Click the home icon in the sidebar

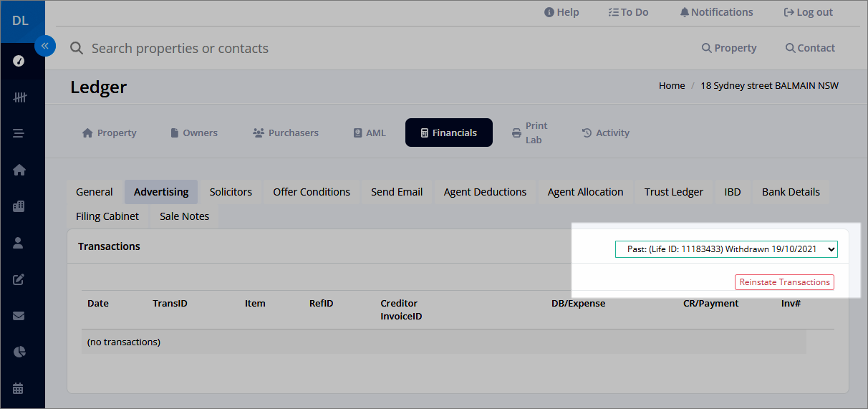tap(19, 170)
